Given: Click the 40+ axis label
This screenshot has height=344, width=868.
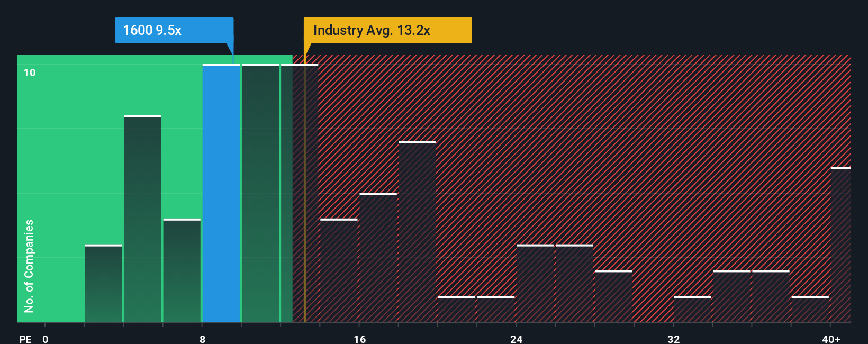Looking at the screenshot, I should coord(831,339).
